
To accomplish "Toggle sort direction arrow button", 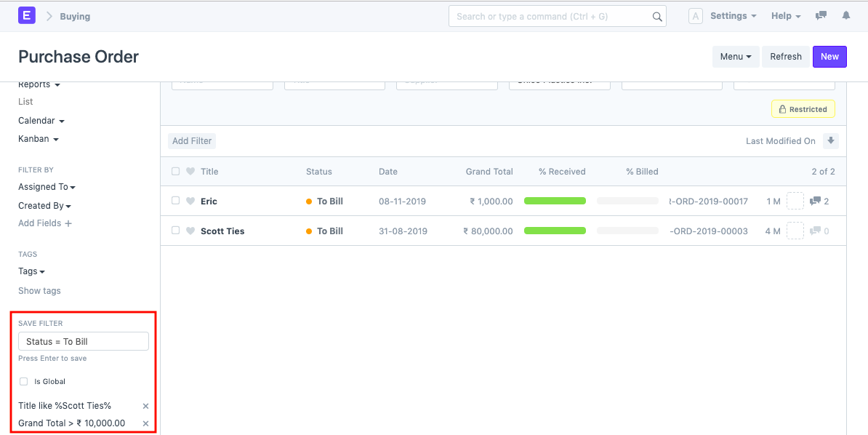I will coord(831,140).
